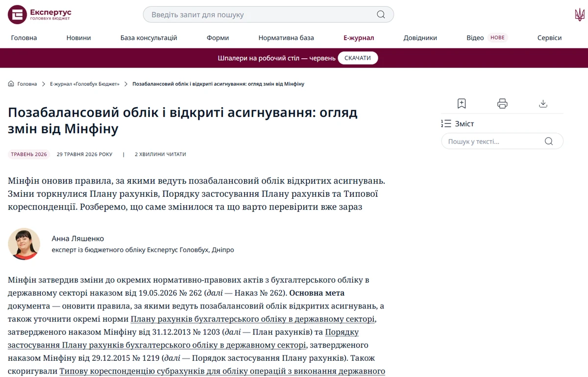
Task: Open Е-журнал «Головбух Бюджет» breadcrumb
Action: click(85, 84)
